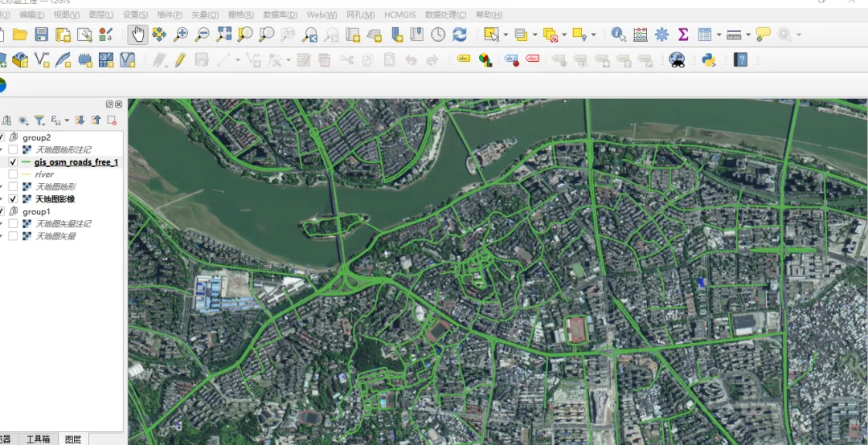Toggle the 天地图影像 layer checkbox
Screen dimensions: 868x445
tap(13, 198)
